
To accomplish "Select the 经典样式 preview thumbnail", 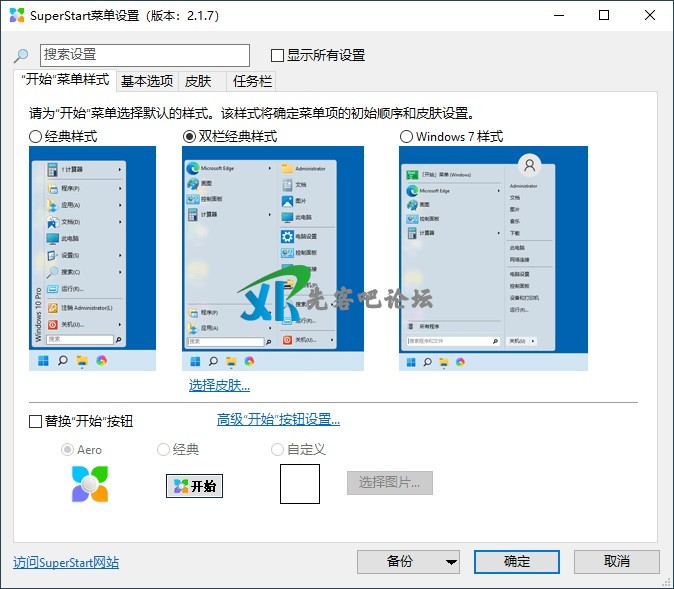I will click(93, 258).
